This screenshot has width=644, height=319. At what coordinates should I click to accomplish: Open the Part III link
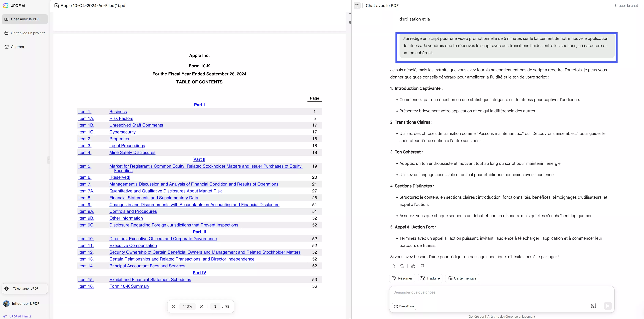199,232
